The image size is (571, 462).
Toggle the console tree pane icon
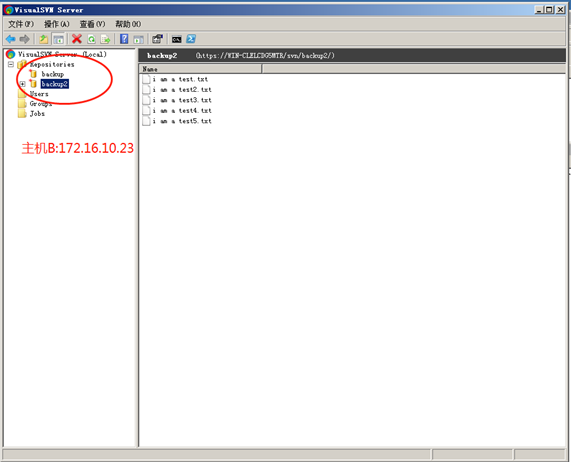coord(58,39)
